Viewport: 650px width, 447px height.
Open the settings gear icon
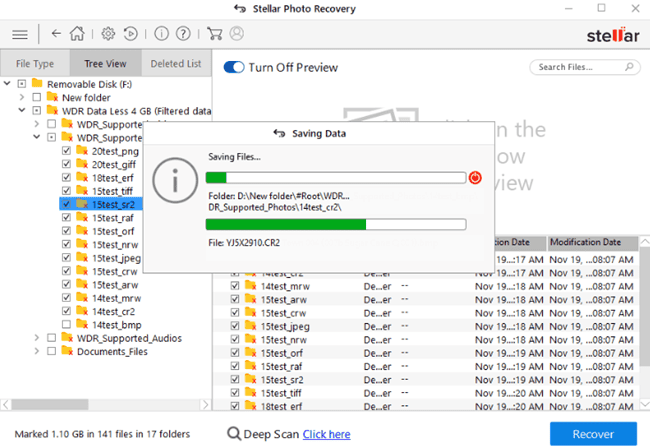[108, 33]
